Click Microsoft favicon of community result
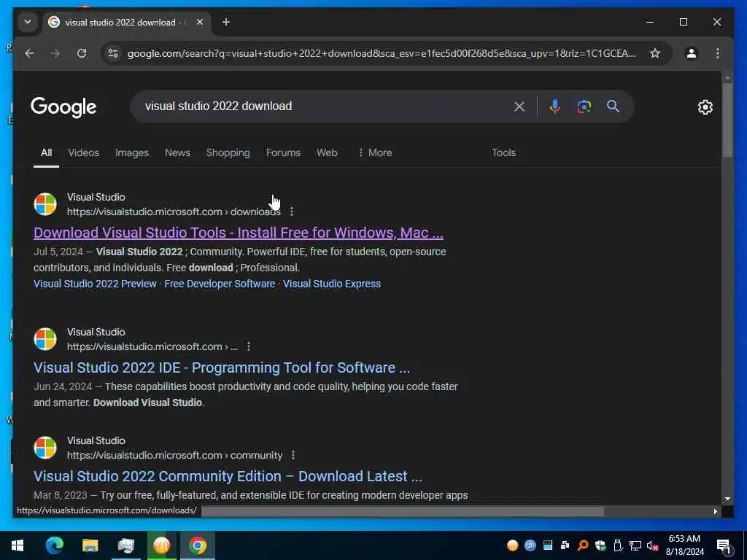The height and width of the screenshot is (560, 747). 45,448
